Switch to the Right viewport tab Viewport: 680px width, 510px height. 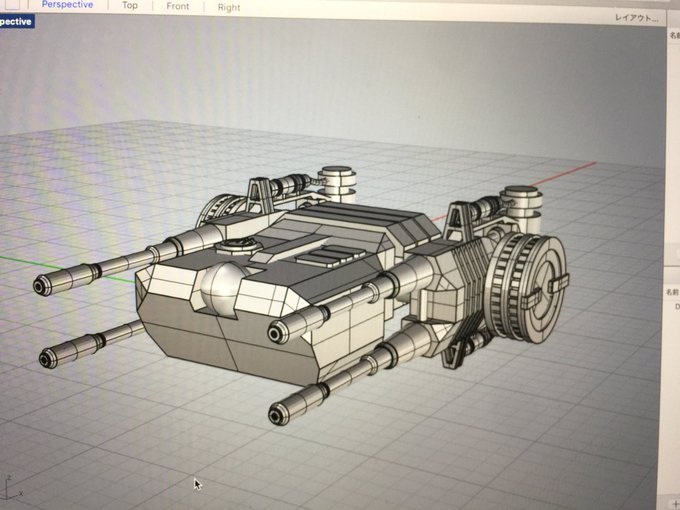tap(229, 7)
